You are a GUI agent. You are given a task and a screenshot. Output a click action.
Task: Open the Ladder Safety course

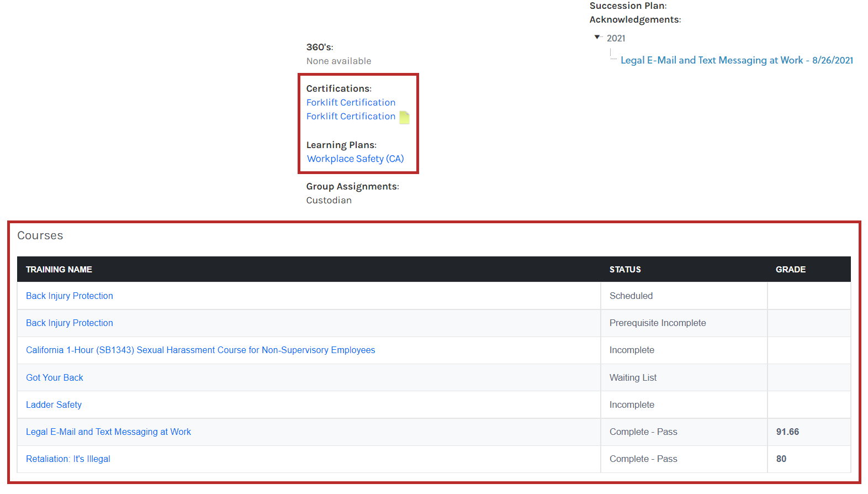pos(54,404)
